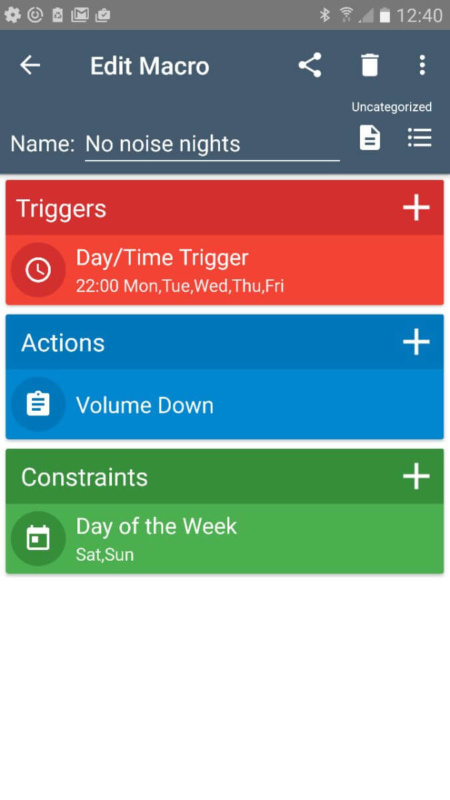Image resolution: width=450 pixels, height=800 pixels.
Task: Share this macro
Action: [x=310, y=65]
